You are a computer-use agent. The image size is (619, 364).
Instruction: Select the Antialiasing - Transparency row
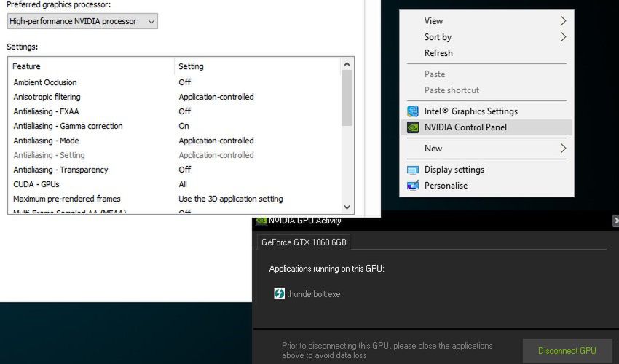coord(175,170)
